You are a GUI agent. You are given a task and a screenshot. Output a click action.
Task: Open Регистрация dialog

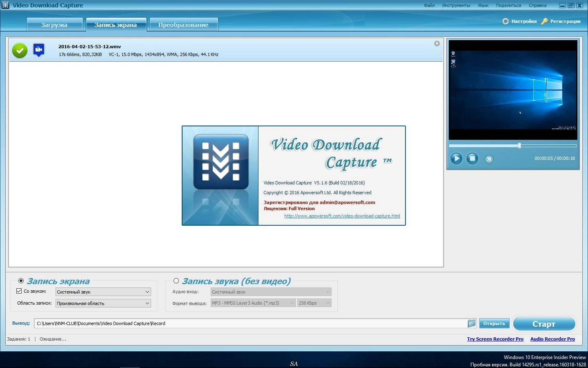click(565, 21)
